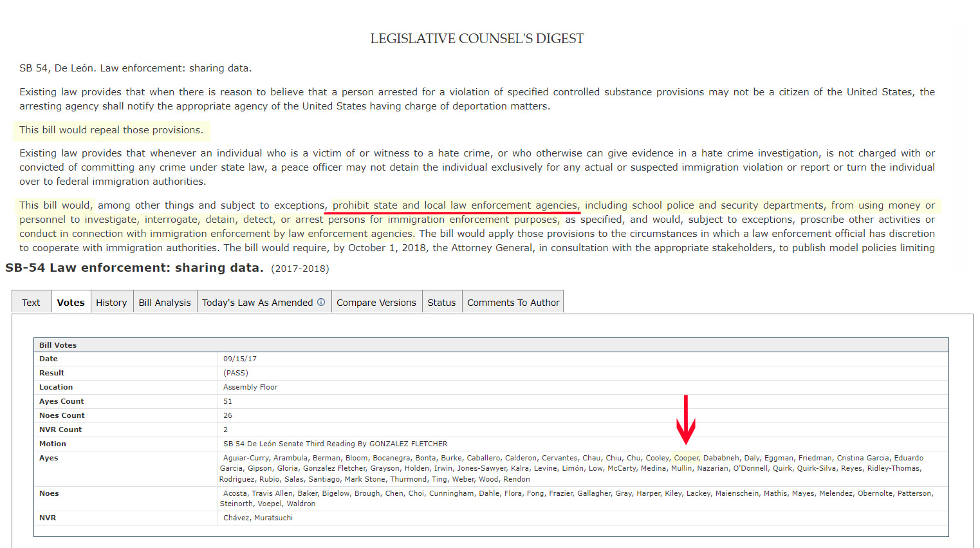Image resolution: width=980 pixels, height=548 pixels.
Task: Go to the Compare Versions tab
Action: coord(376,303)
